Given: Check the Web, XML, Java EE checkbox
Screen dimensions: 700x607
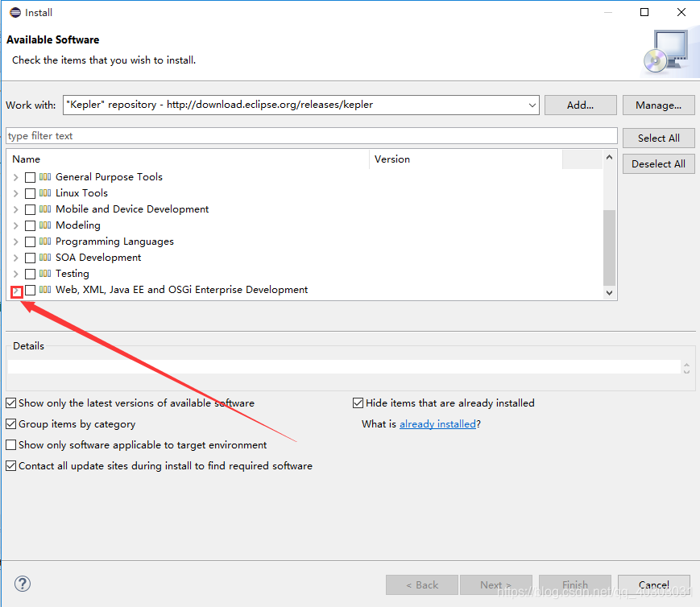Looking at the screenshot, I should point(30,290).
